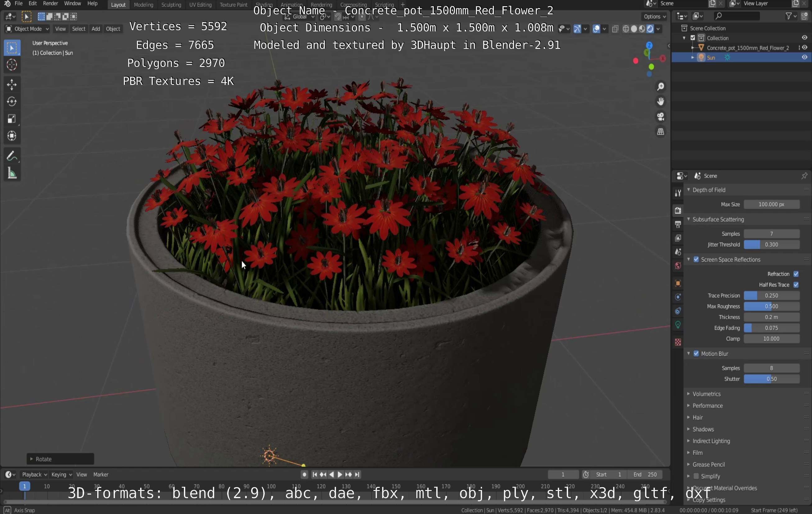Image resolution: width=812 pixels, height=514 pixels.
Task: Switch to wireframe viewport shading
Action: pyautogui.click(x=626, y=29)
